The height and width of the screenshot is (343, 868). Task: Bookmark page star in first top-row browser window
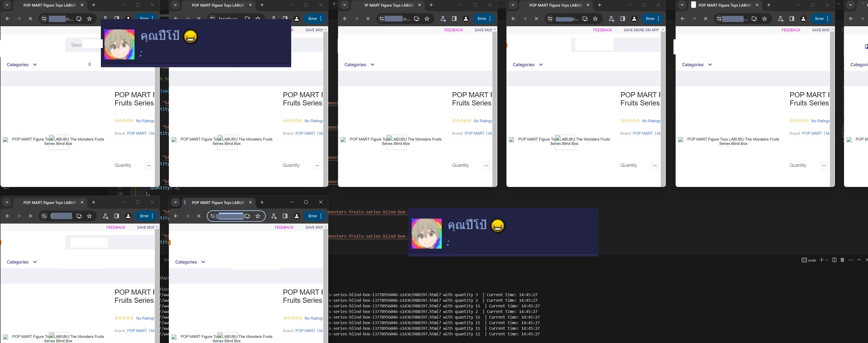[89, 19]
